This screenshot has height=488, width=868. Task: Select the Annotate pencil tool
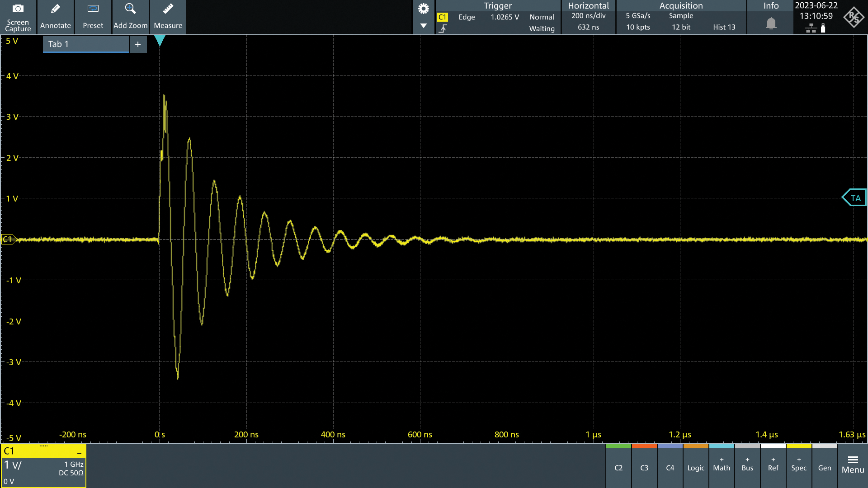click(55, 9)
